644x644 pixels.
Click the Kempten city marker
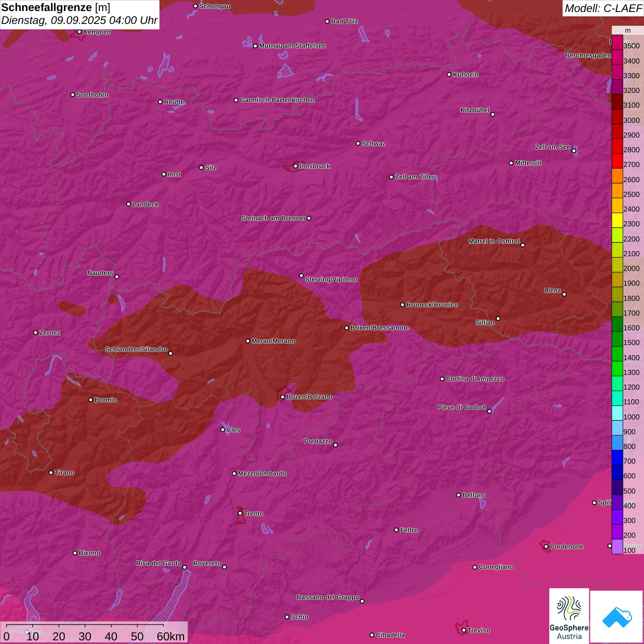79,32
